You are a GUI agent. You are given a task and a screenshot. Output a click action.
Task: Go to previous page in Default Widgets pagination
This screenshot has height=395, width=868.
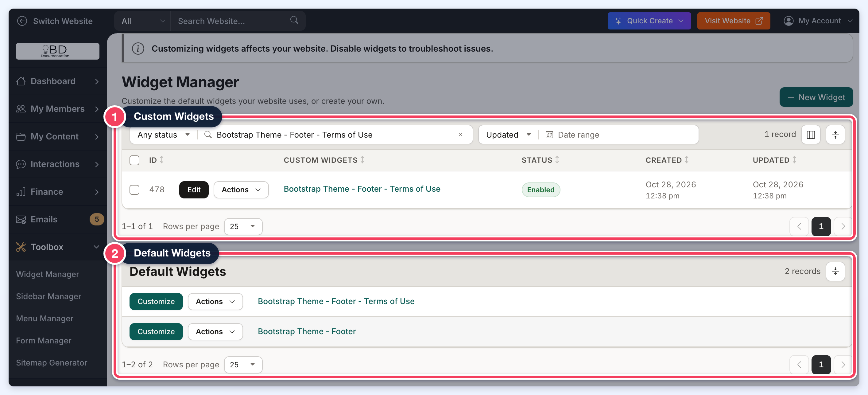(x=799, y=365)
